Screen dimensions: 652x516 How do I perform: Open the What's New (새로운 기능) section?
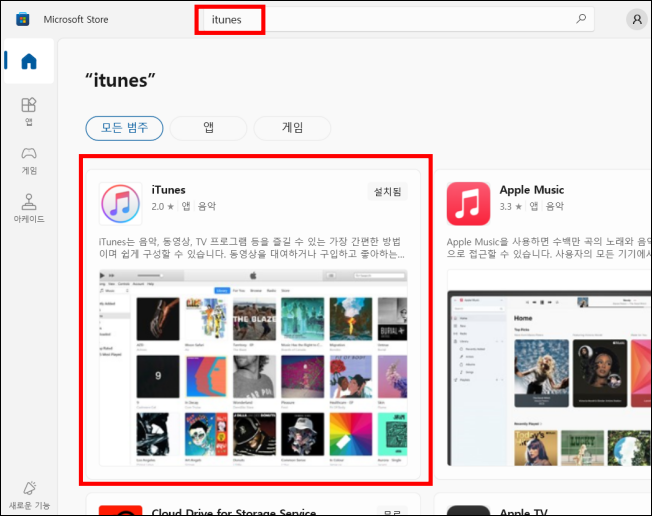pyautogui.click(x=29, y=495)
